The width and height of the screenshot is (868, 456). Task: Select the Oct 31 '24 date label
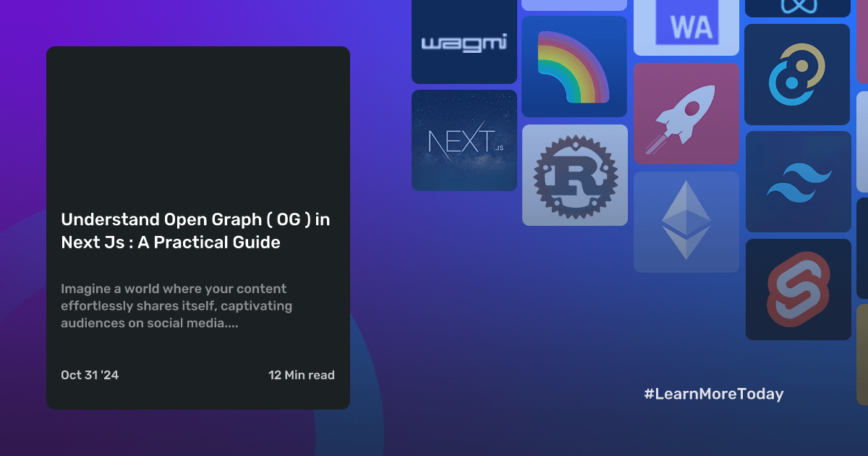[90, 375]
